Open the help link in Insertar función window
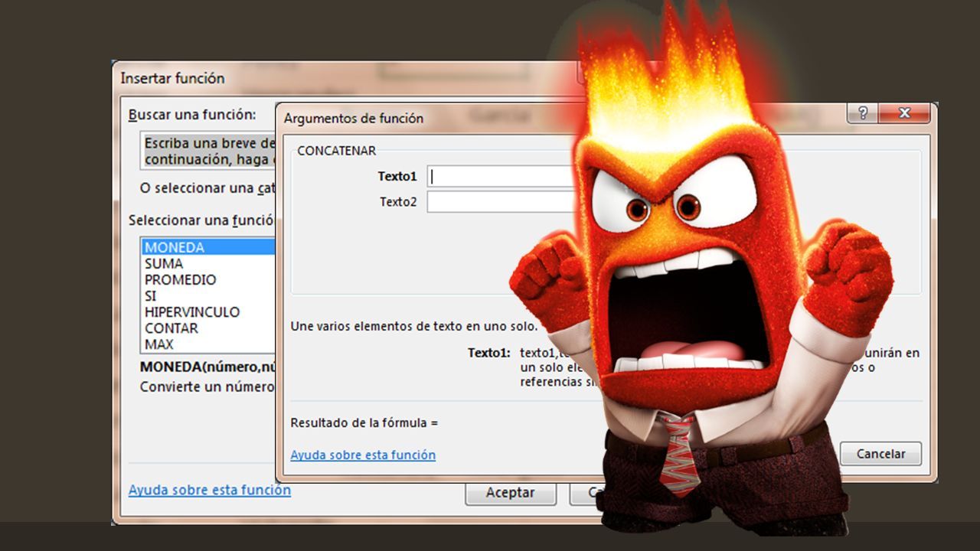980x551 pixels. pos(210,490)
